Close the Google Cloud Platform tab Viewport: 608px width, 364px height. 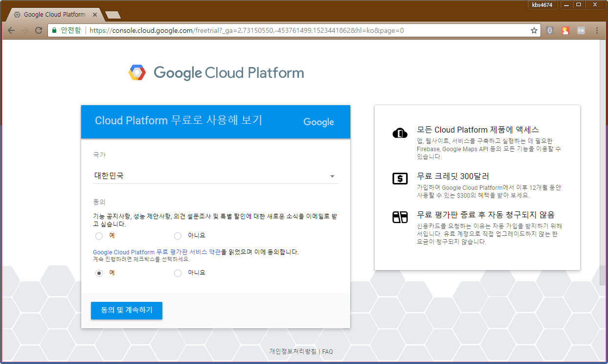click(95, 15)
